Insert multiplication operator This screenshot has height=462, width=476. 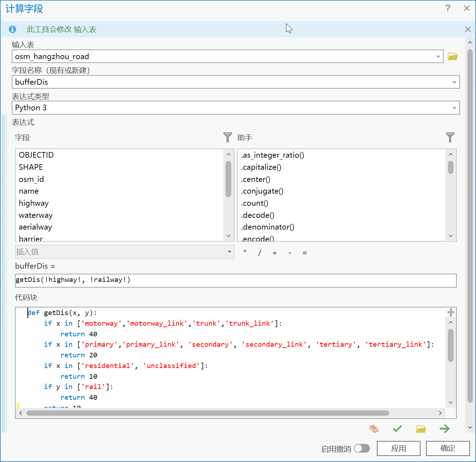tap(245, 252)
